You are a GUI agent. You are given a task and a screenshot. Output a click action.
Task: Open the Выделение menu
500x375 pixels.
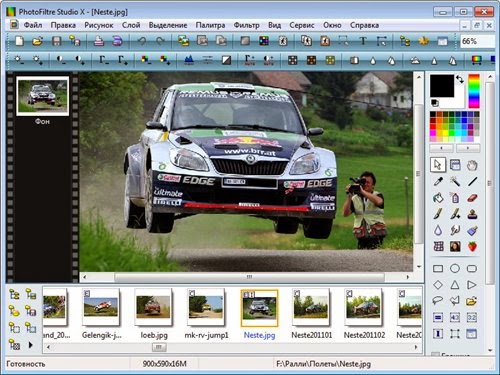pyautogui.click(x=168, y=25)
